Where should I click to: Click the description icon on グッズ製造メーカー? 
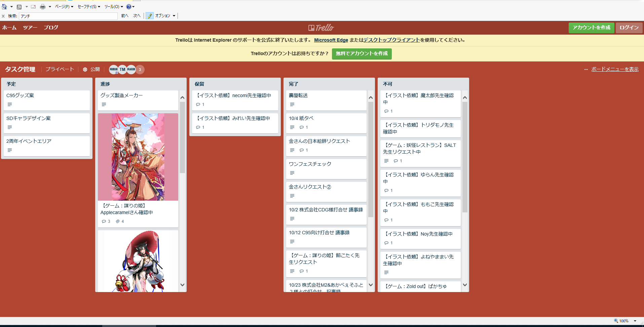(104, 105)
